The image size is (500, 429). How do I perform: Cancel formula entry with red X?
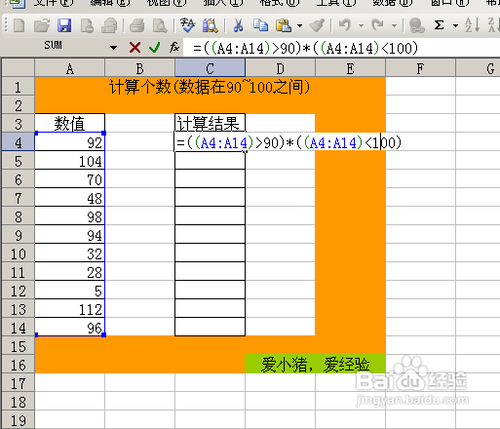[x=135, y=48]
